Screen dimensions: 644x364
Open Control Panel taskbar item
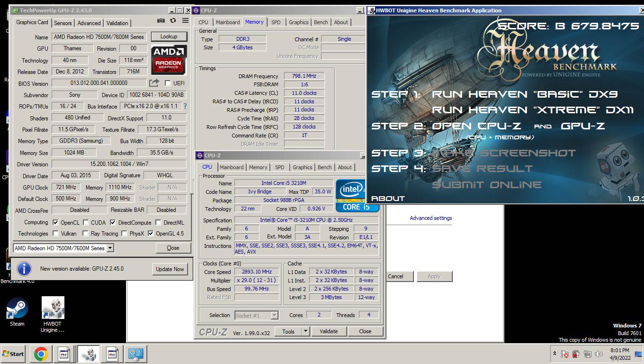click(x=135, y=354)
